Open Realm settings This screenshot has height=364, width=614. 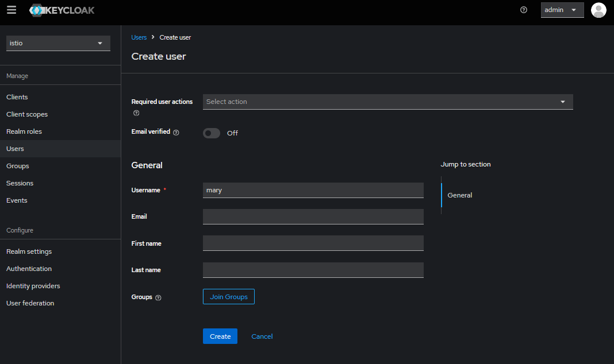[60, 251]
